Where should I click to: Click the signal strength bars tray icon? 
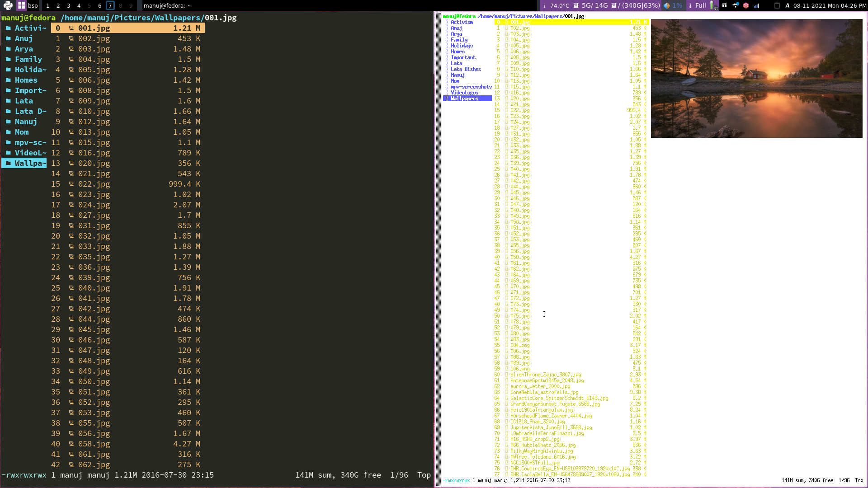click(x=756, y=5)
